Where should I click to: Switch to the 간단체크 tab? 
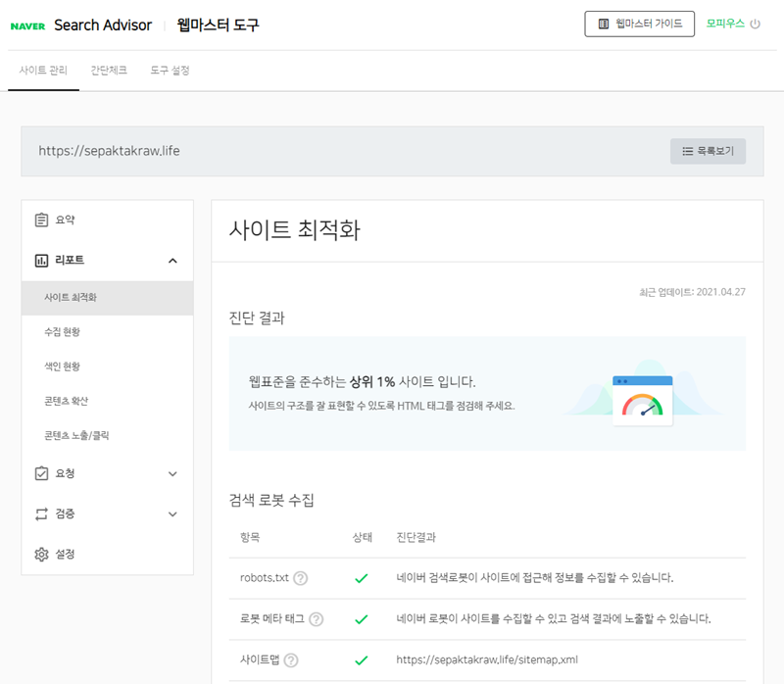pyautogui.click(x=107, y=71)
